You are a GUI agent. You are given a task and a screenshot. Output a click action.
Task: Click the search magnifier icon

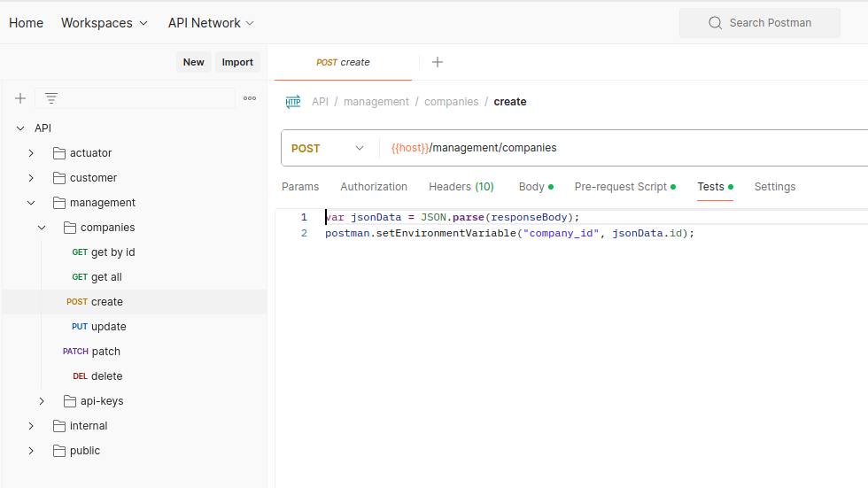[716, 23]
